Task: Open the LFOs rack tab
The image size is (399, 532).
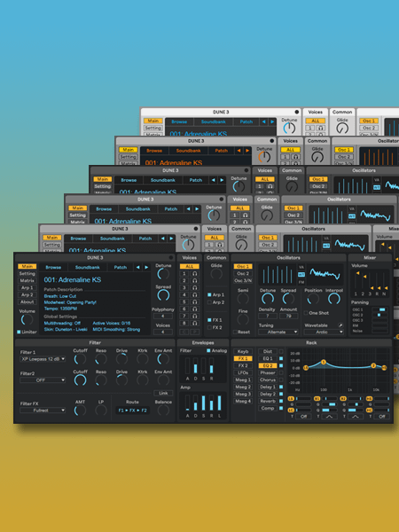Action: [x=243, y=372]
